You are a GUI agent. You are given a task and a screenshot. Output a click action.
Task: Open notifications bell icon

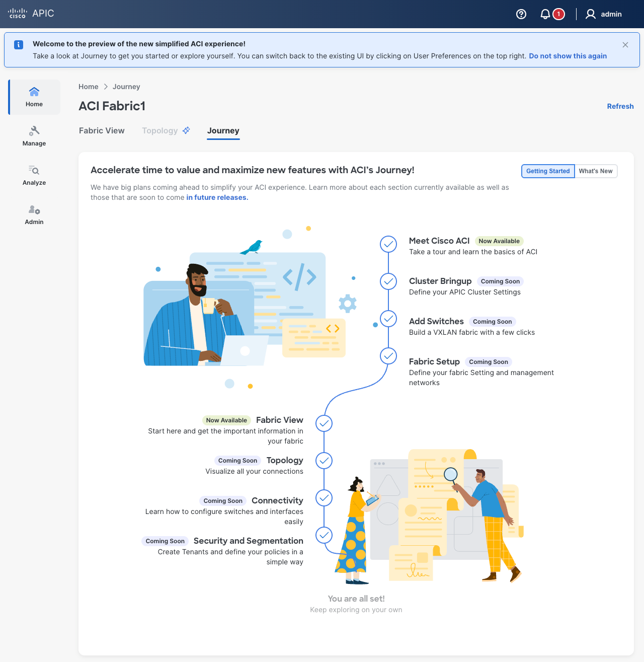pyautogui.click(x=545, y=14)
